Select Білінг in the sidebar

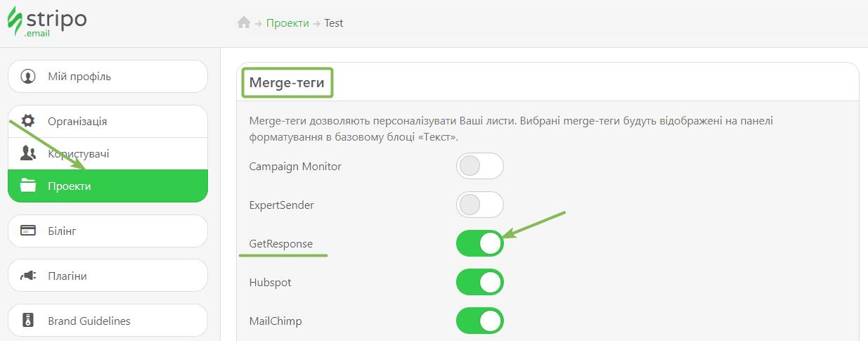coord(62,231)
